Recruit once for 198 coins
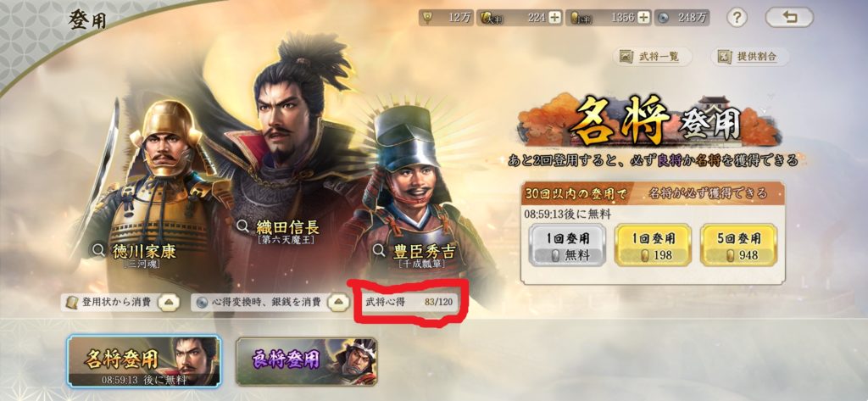Image resolution: width=868 pixels, height=401 pixels. (x=653, y=245)
